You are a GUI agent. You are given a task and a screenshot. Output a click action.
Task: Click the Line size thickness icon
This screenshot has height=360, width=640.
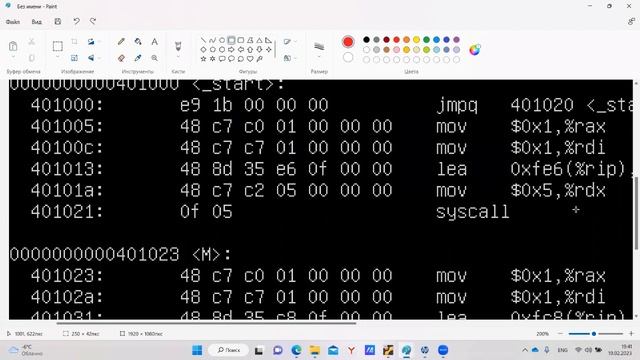tap(319, 46)
